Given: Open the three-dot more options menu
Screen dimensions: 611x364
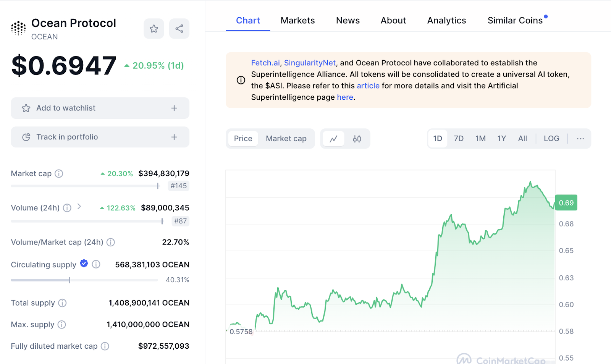Looking at the screenshot, I should [580, 139].
